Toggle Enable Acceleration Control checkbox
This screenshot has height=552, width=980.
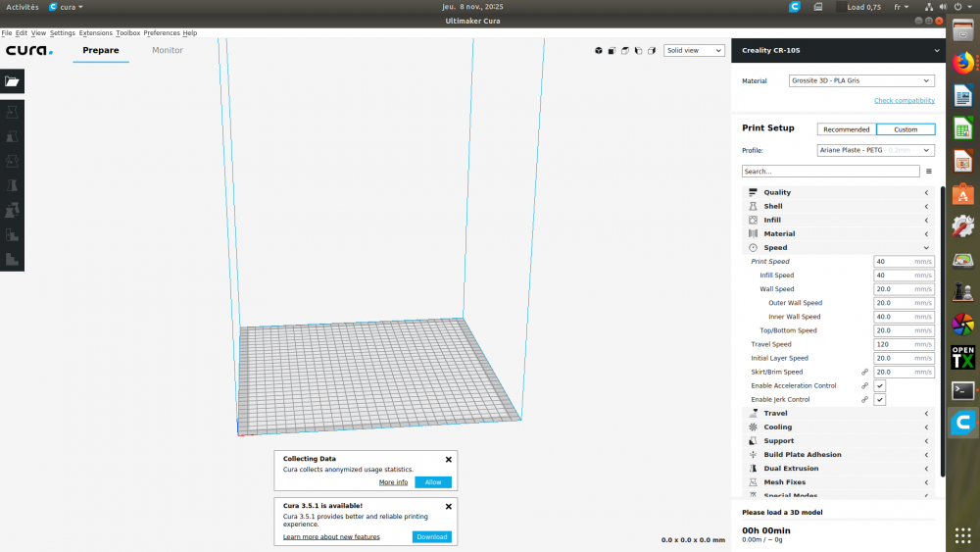879,385
